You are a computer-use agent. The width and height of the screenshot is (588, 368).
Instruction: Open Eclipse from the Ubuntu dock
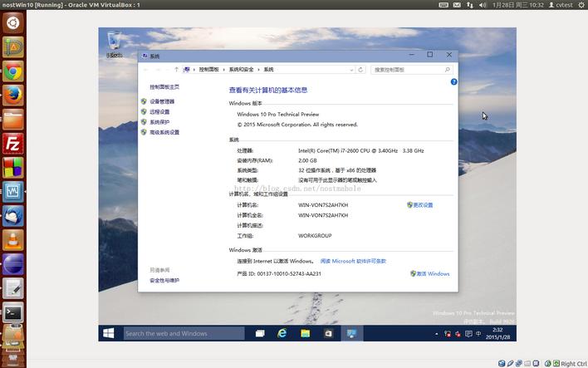coord(13,264)
